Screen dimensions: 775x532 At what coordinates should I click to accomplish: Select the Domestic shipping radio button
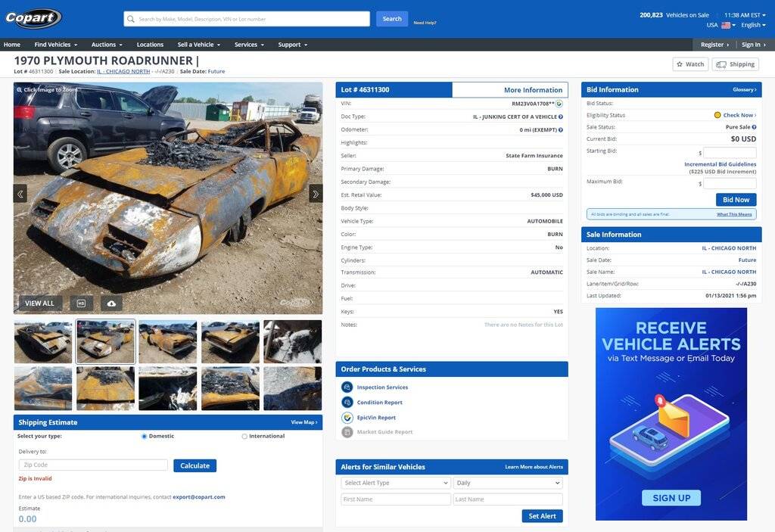[145, 437]
